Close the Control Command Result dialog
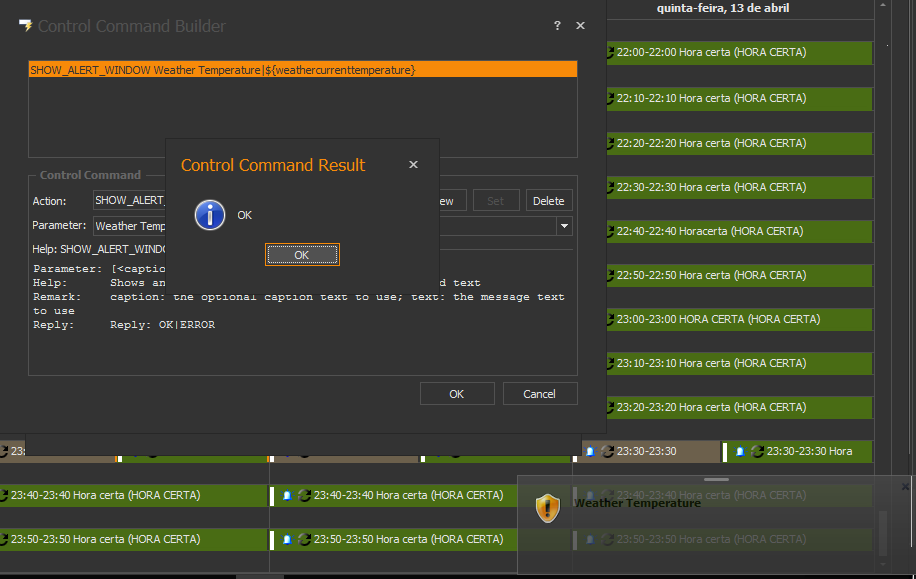916x579 pixels. [413, 165]
